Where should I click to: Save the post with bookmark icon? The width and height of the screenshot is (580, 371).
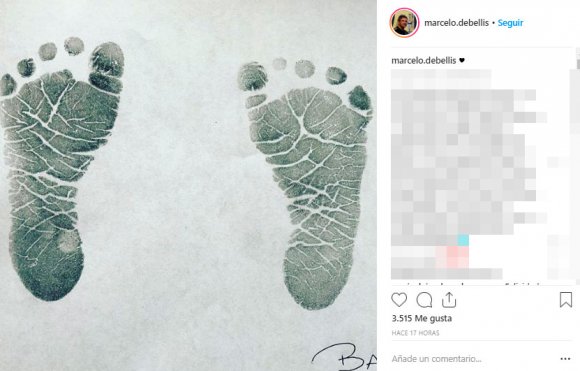tap(566, 300)
